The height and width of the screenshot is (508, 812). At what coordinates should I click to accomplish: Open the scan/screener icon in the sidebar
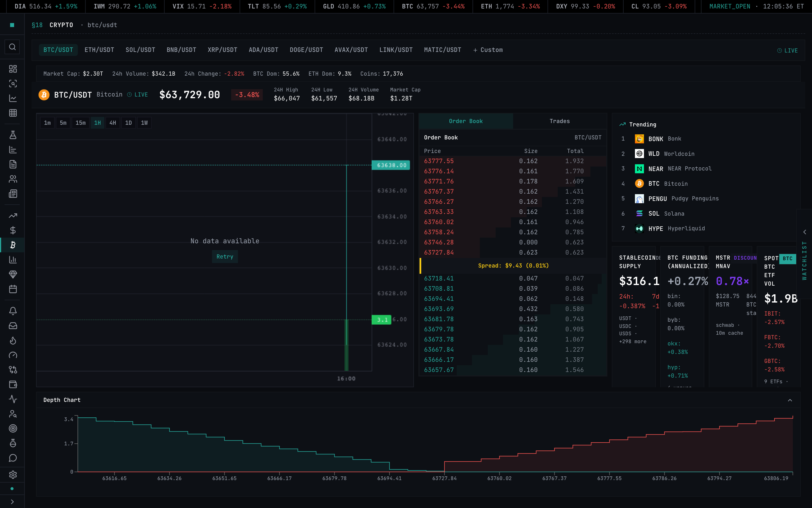13,84
